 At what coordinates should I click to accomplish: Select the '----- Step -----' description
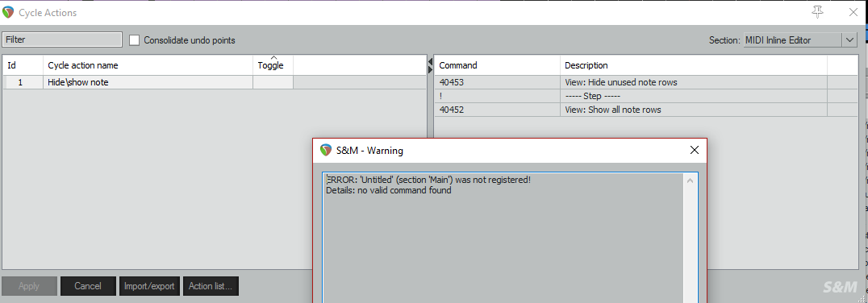(x=694, y=96)
